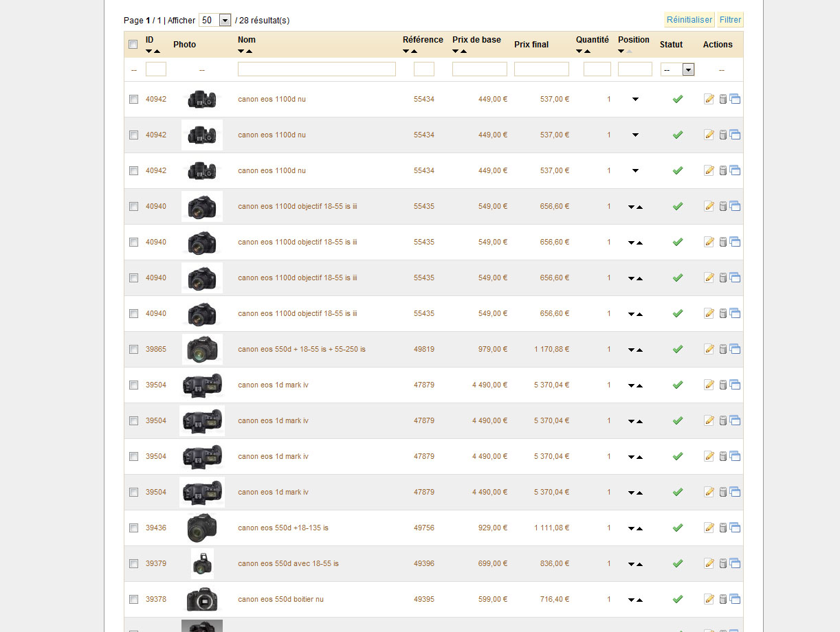This screenshot has height=632, width=840.
Task: Move product 39865 down one position
Action: coord(631,350)
